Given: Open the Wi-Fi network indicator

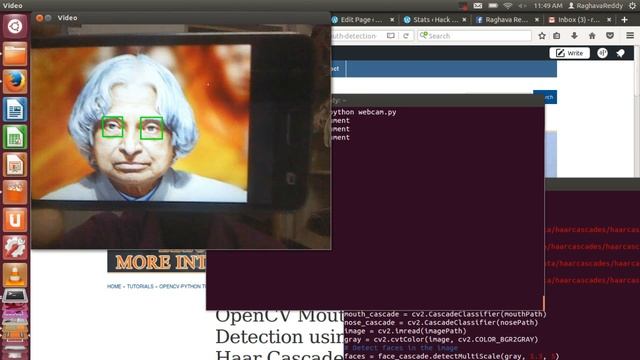Looking at the screenshot, I should pyautogui.click(x=508, y=6).
